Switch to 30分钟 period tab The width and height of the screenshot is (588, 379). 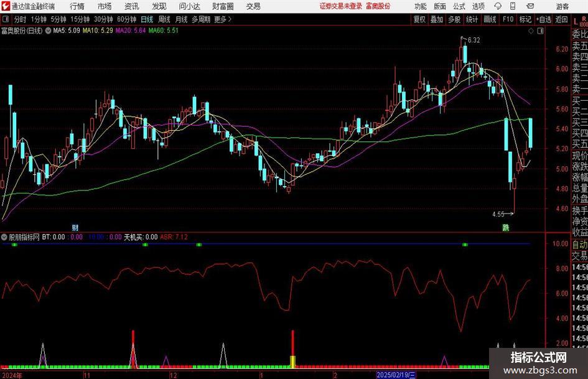103,19
